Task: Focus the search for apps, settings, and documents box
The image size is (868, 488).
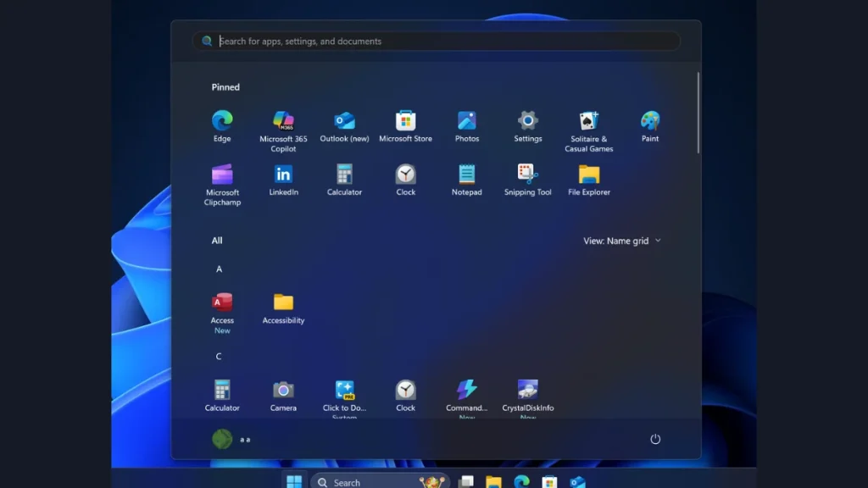Action: coord(437,41)
